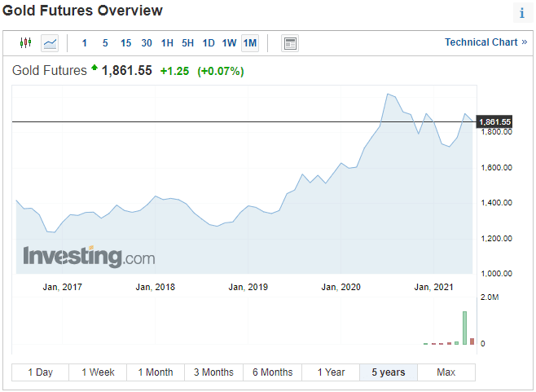536x392 pixels.
Task: Select the 1 Year range tab
Action: [x=331, y=372]
